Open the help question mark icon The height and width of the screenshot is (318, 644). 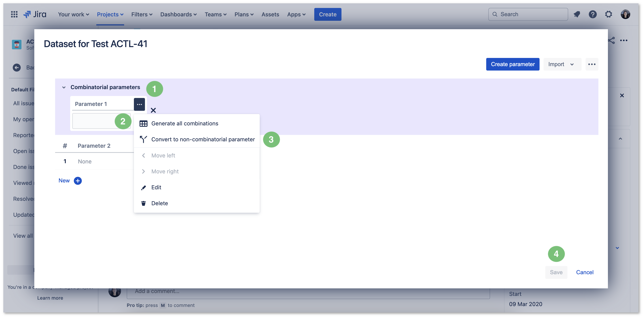tap(592, 14)
